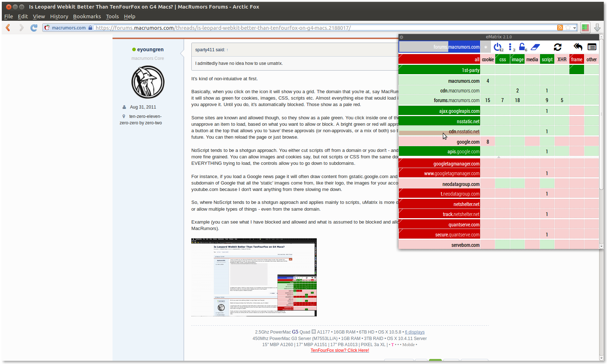607x364 pixels.
Task: Subscribe via the orange RSS feed icon
Action: 560,28
